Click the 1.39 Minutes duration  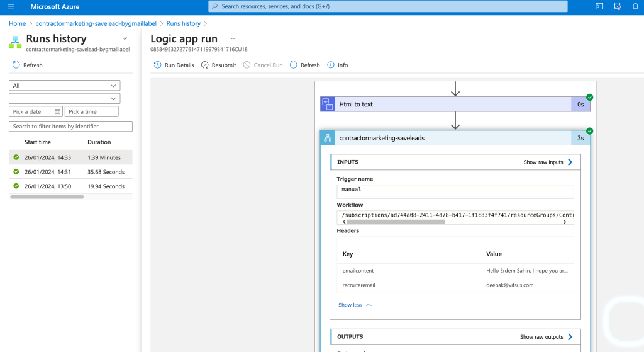pyautogui.click(x=104, y=157)
